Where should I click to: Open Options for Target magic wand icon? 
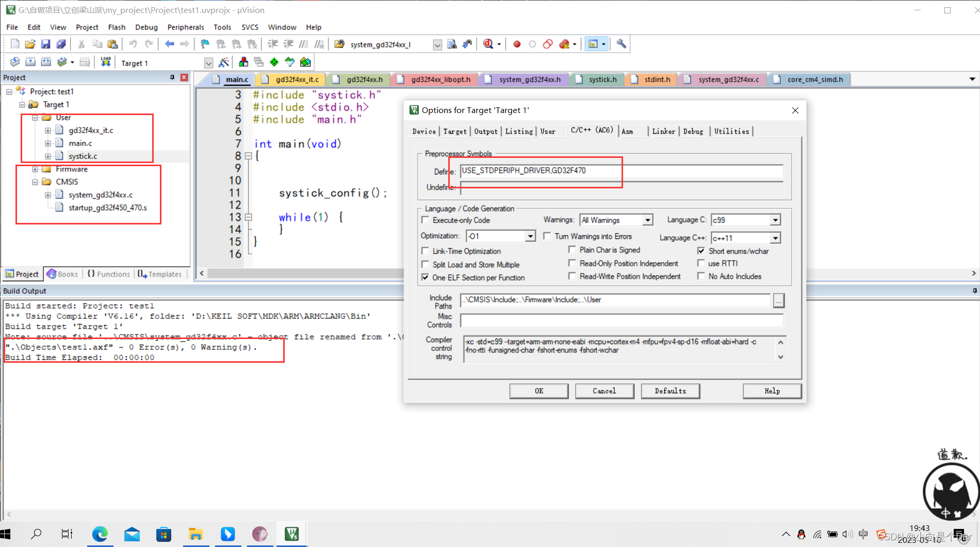[x=224, y=62]
